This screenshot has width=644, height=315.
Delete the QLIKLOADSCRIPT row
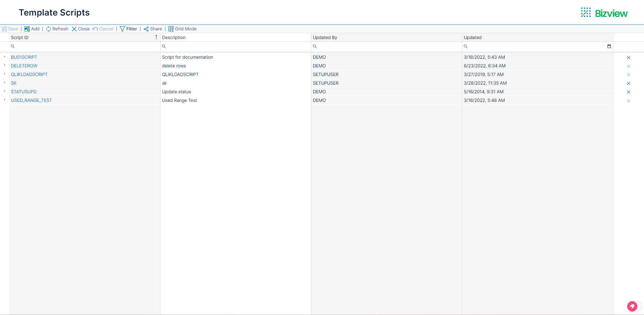click(628, 75)
